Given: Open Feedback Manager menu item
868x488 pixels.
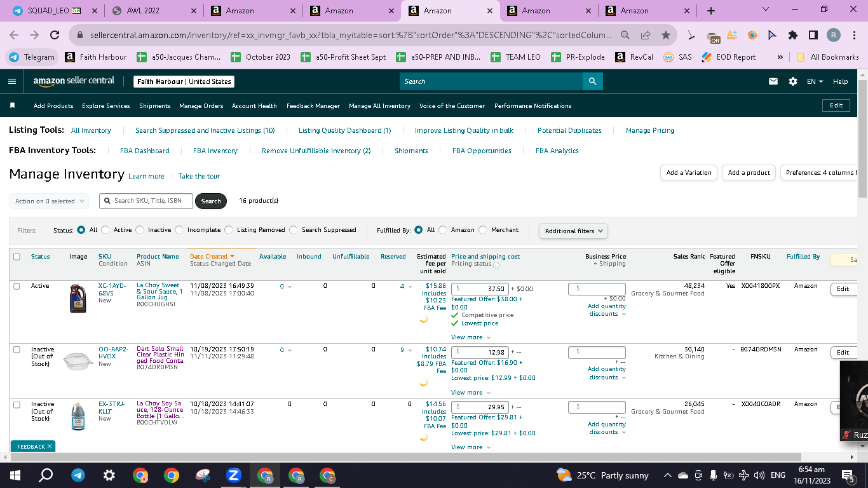Looking at the screenshot, I should [x=313, y=105].
